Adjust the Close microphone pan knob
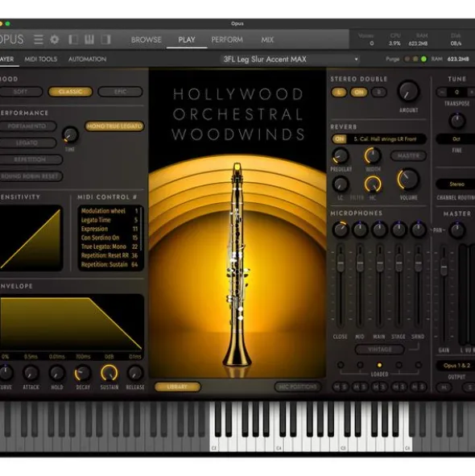Image resolution: width=475 pixels, height=476 pixels. point(341,230)
